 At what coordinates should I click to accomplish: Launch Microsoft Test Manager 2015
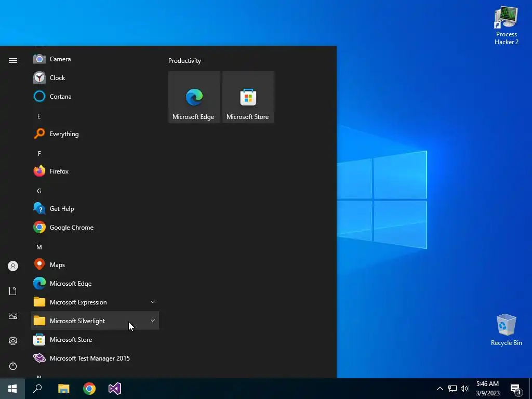pyautogui.click(x=95, y=358)
